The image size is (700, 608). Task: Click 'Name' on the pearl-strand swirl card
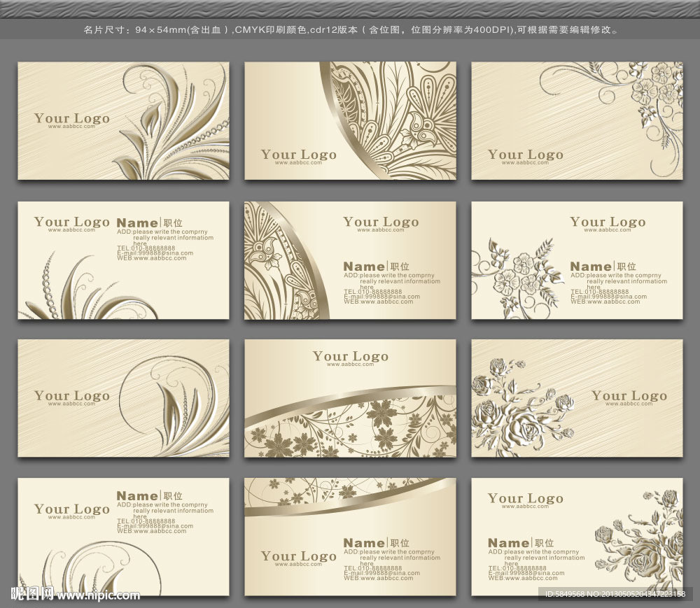click(x=137, y=222)
